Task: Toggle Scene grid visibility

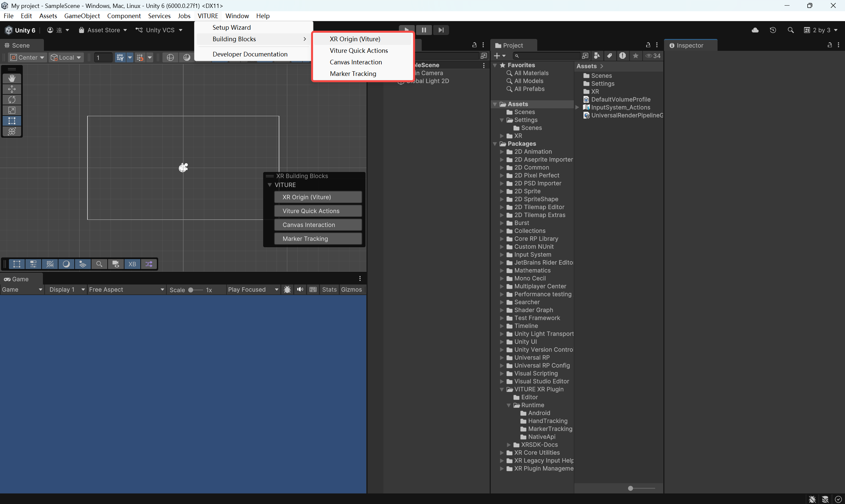Action: 120,57
